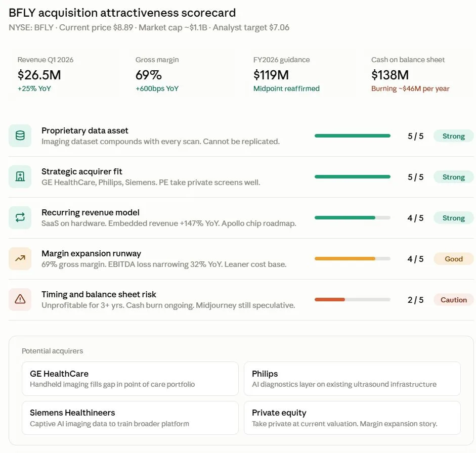Click the 'Proprietary data asset' heading

[84, 130]
